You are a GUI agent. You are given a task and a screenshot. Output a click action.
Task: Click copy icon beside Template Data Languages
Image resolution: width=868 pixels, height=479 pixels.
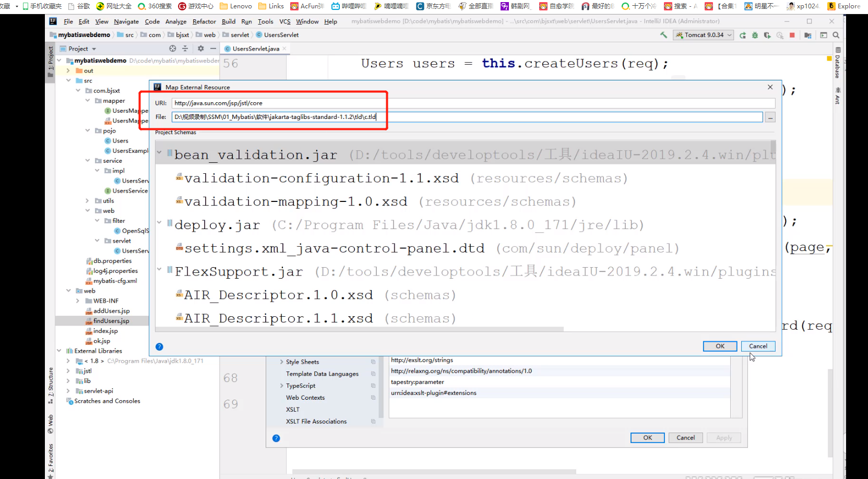pyautogui.click(x=373, y=374)
